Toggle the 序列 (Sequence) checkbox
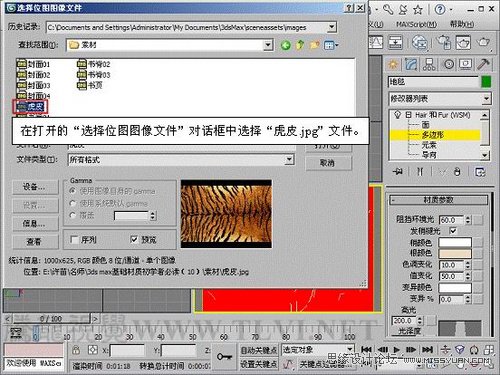 (x=75, y=239)
